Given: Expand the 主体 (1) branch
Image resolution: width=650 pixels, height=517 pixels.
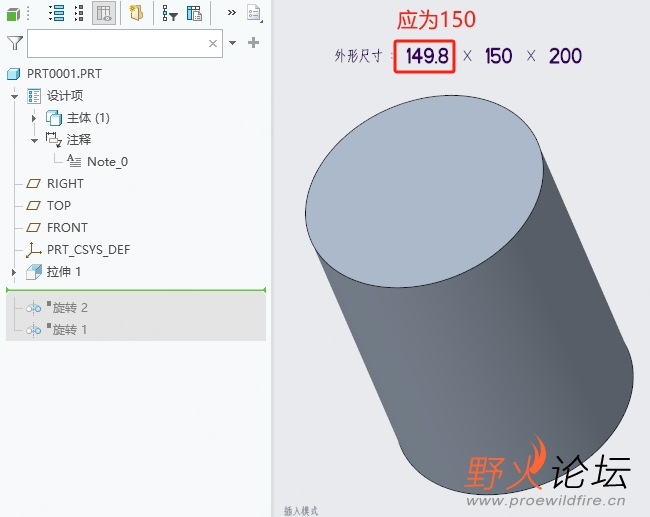Looking at the screenshot, I should tap(34, 118).
